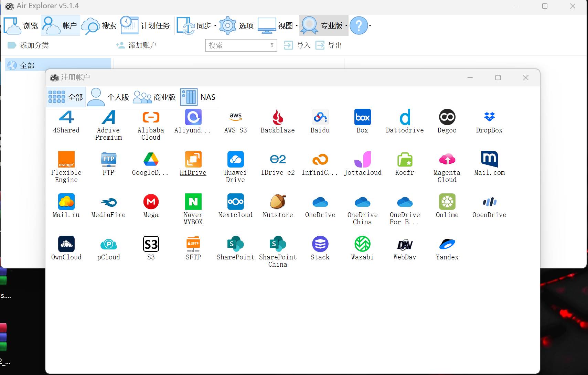Click the 添加账户 button
The width and height of the screenshot is (588, 375).
point(136,45)
